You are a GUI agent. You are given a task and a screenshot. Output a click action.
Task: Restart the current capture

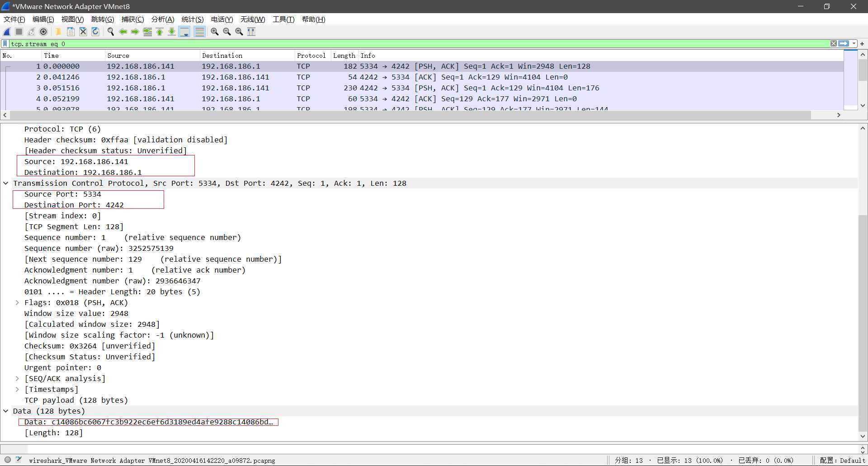click(x=31, y=32)
